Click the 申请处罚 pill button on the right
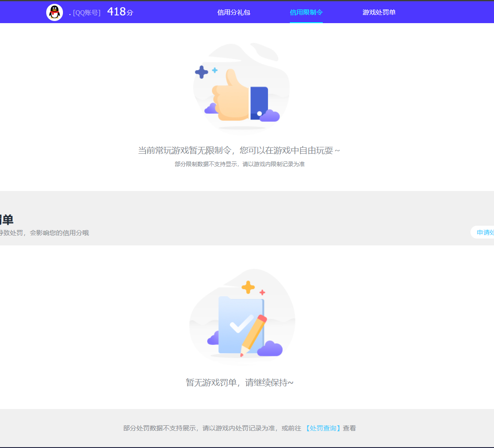Viewport: 494px width, 448px height. click(x=485, y=232)
